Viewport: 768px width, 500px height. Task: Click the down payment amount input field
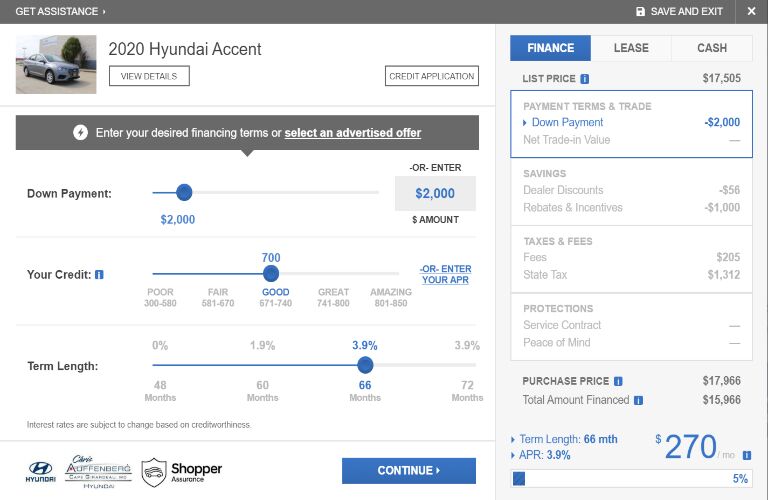pos(435,193)
